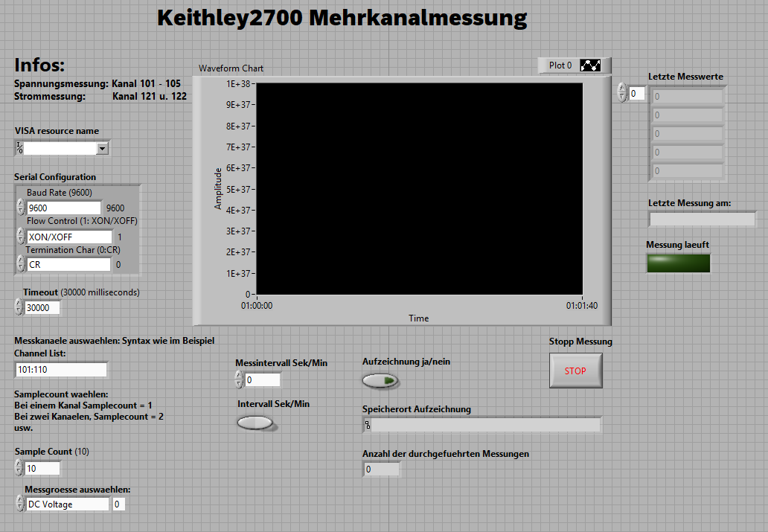Click the Messung laeuft LED indicator
This screenshot has height=532, width=768.
click(679, 263)
